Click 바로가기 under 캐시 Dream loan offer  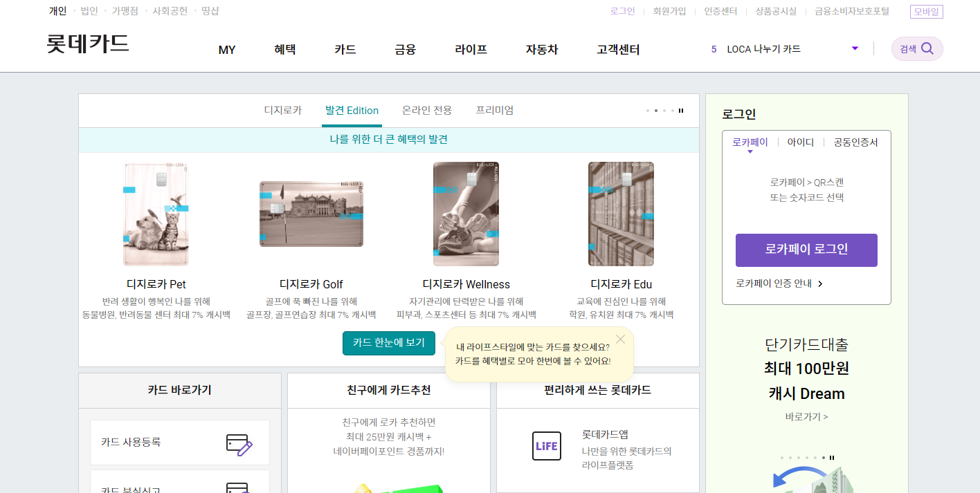click(806, 417)
